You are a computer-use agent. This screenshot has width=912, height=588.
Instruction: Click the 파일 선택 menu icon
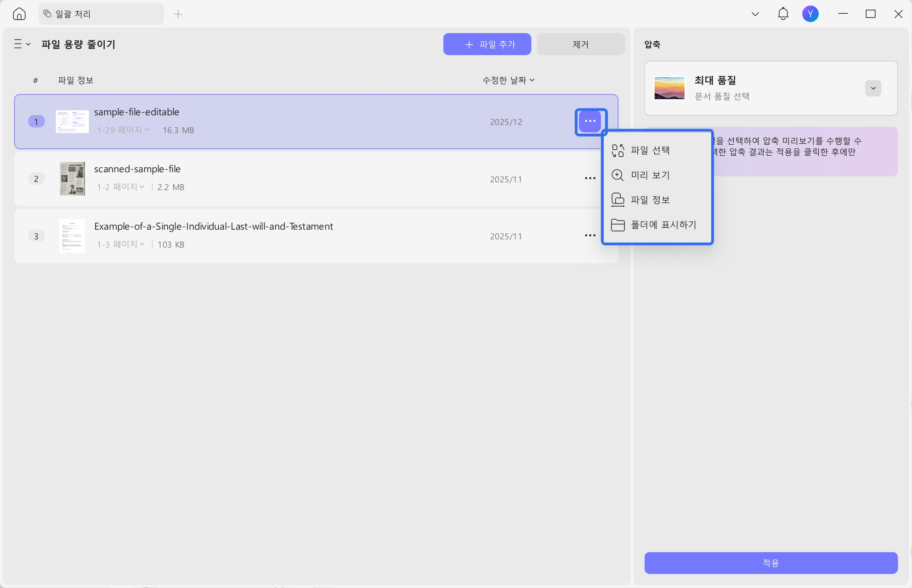[x=618, y=150]
